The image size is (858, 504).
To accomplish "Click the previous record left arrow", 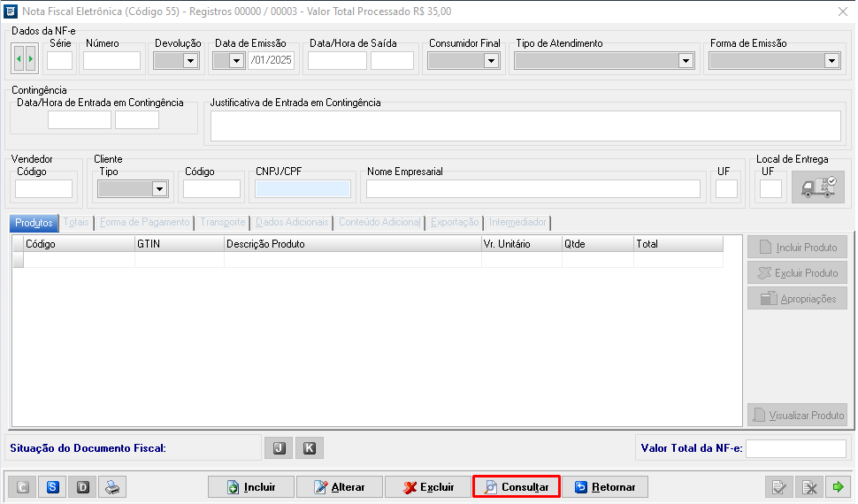I will click(19, 60).
